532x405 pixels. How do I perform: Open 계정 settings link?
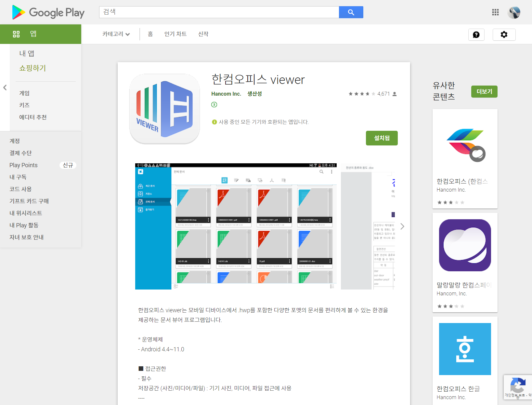pos(15,141)
